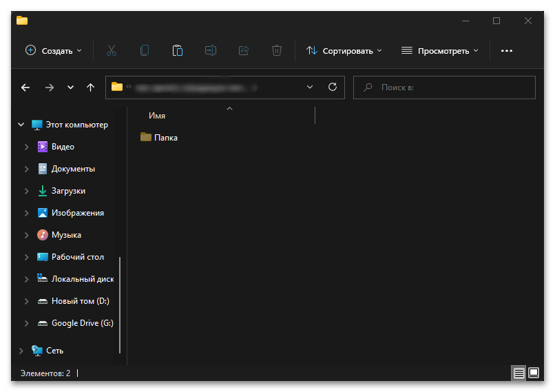
Task: Click the Paste clipboard icon
Action: coord(177,50)
